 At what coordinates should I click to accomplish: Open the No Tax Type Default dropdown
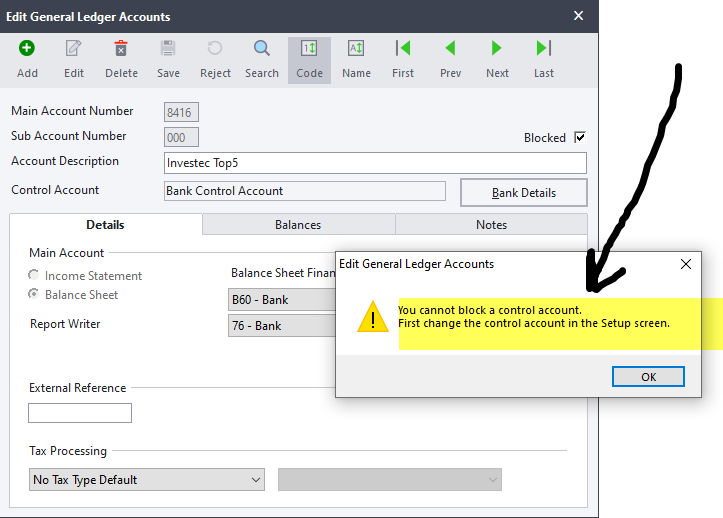(147, 480)
